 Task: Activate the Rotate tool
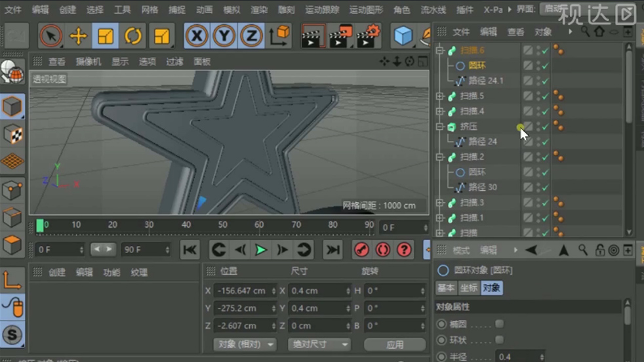pos(132,36)
